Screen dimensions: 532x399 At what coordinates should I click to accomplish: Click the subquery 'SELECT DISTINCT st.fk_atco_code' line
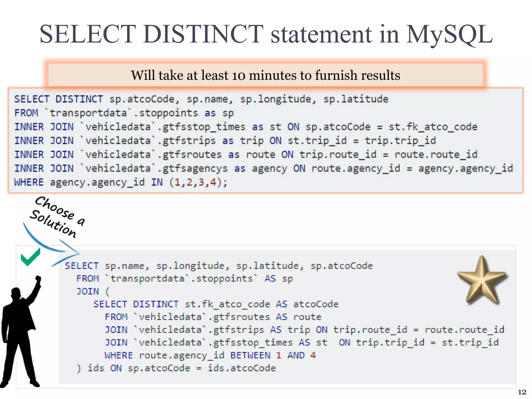click(x=216, y=304)
